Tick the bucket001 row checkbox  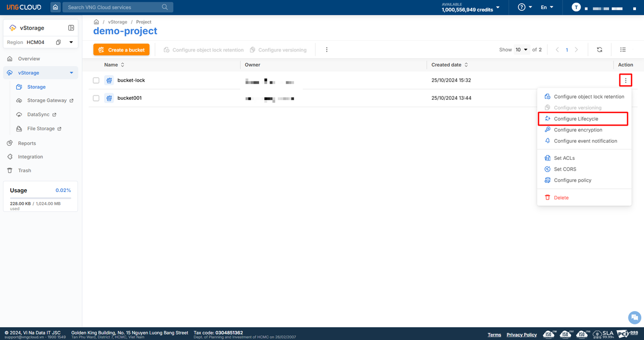click(96, 98)
